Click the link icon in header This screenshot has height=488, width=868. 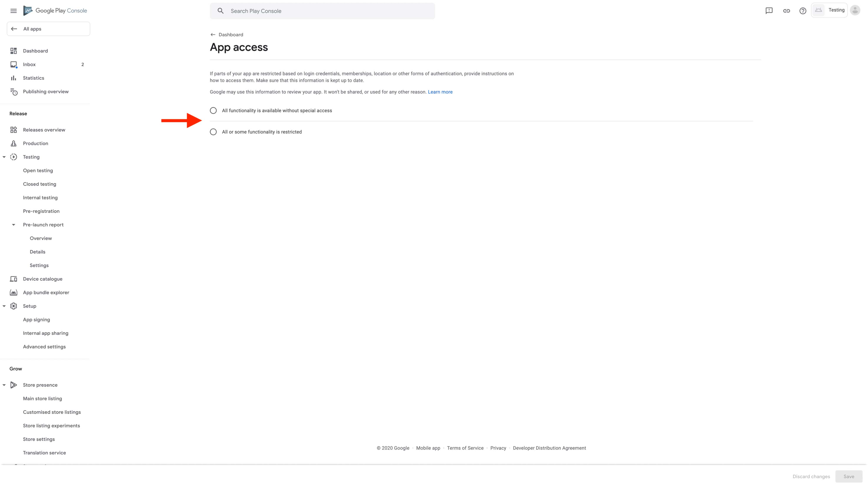(x=786, y=11)
